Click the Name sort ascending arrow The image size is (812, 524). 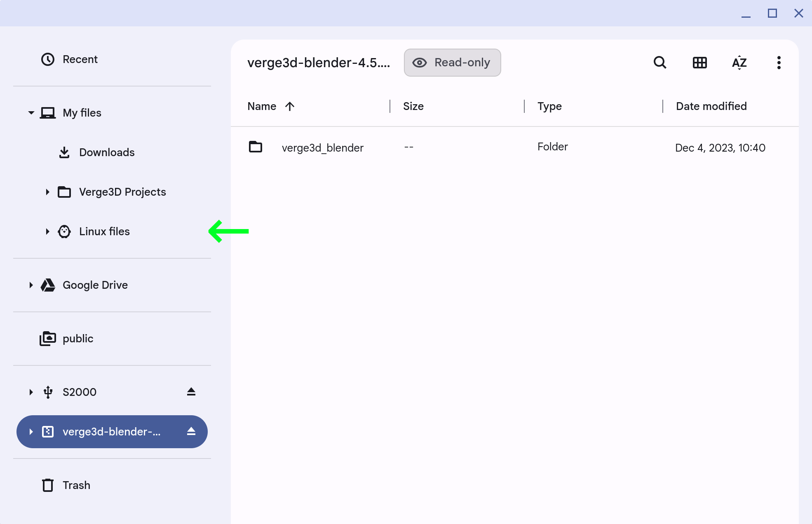(290, 106)
